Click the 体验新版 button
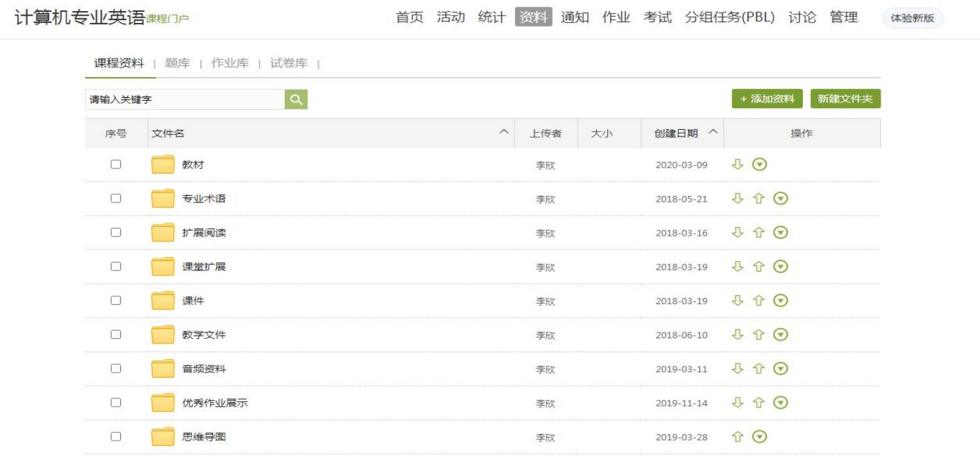Image resolution: width=980 pixels, height=457 pixels. pos(912,18)
